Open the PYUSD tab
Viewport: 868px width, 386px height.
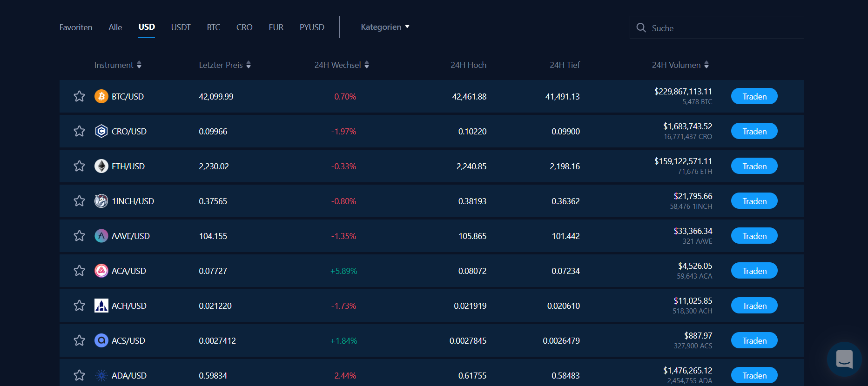click(312, 27)
